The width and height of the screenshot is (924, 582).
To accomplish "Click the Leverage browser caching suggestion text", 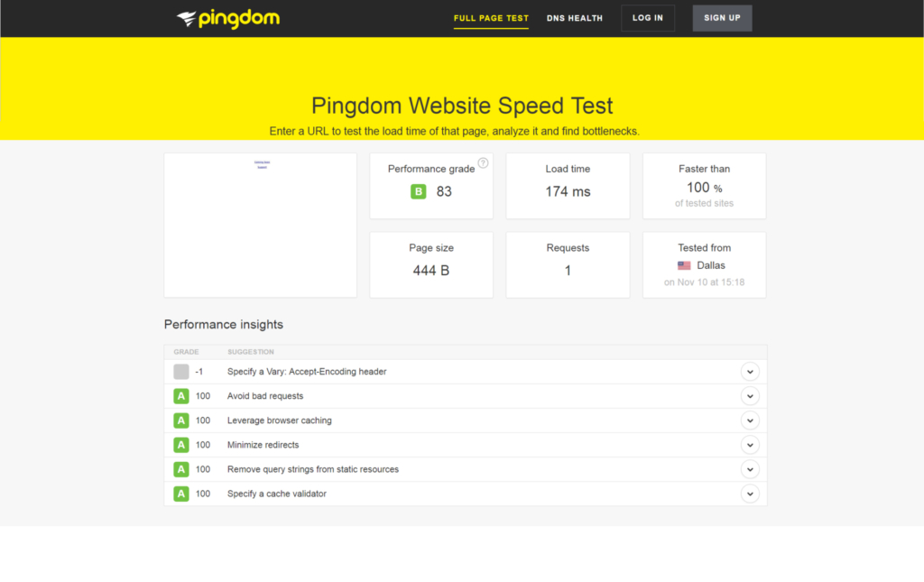I will coord(280,420).
